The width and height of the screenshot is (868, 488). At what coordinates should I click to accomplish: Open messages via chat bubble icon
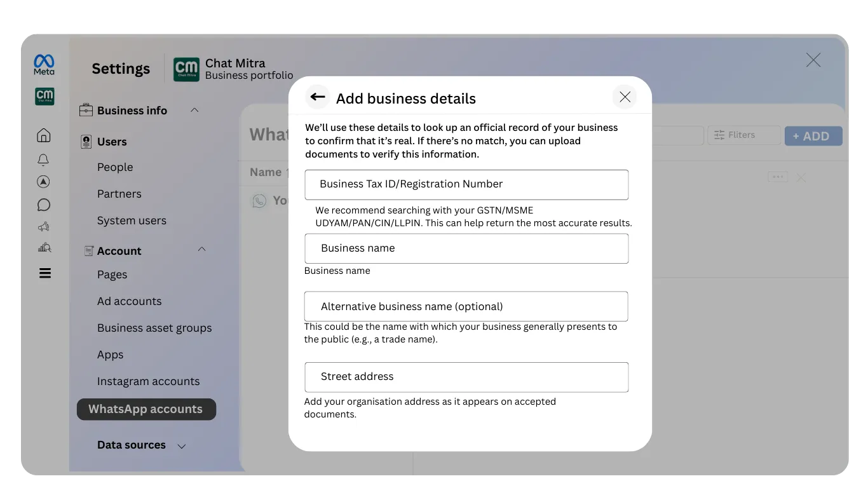click(x=44, y=204)
